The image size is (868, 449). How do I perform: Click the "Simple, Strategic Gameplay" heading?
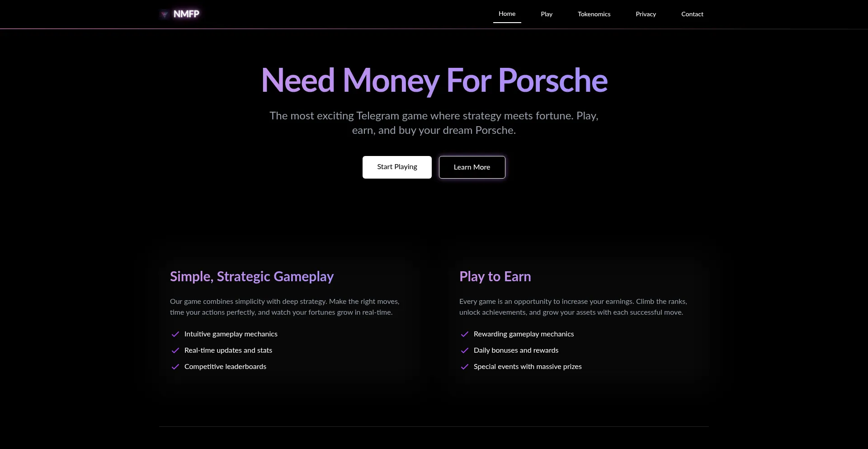tap(252, 276)
